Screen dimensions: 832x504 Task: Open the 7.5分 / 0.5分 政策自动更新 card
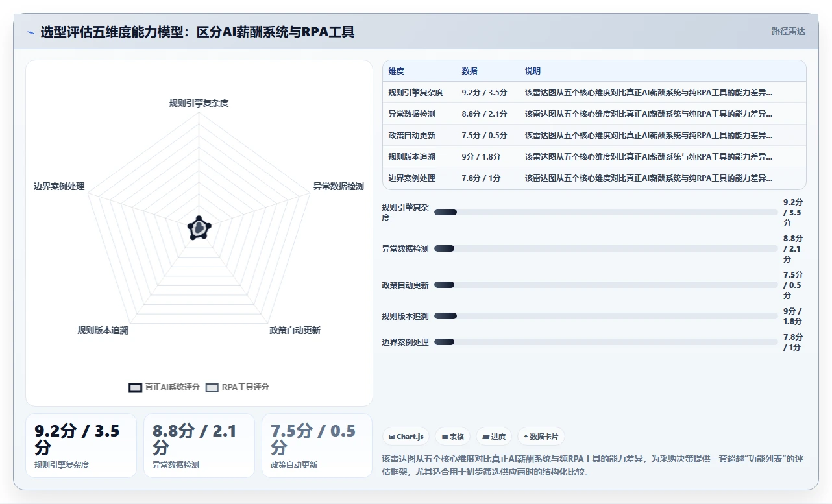tap(317, 446)
